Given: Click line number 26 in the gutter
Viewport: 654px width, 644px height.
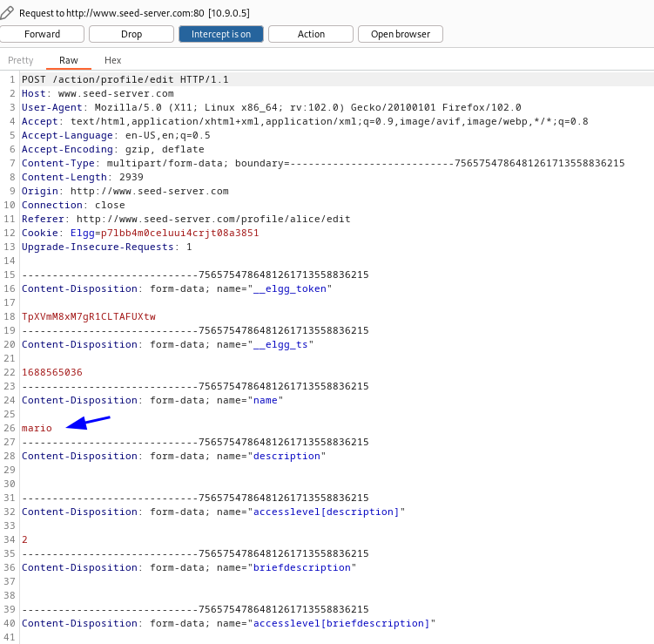Looking at the screenshot, I should (x=10, y=428).
